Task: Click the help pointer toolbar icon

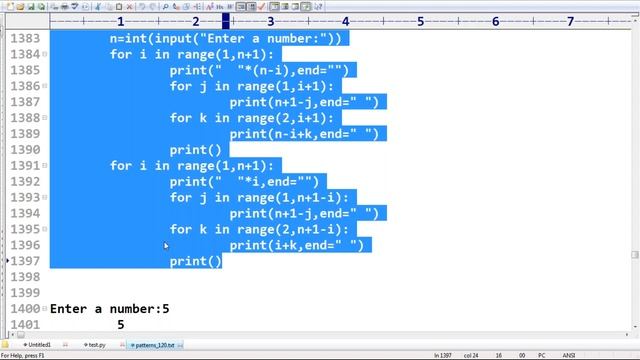Action: click(318, 7)
